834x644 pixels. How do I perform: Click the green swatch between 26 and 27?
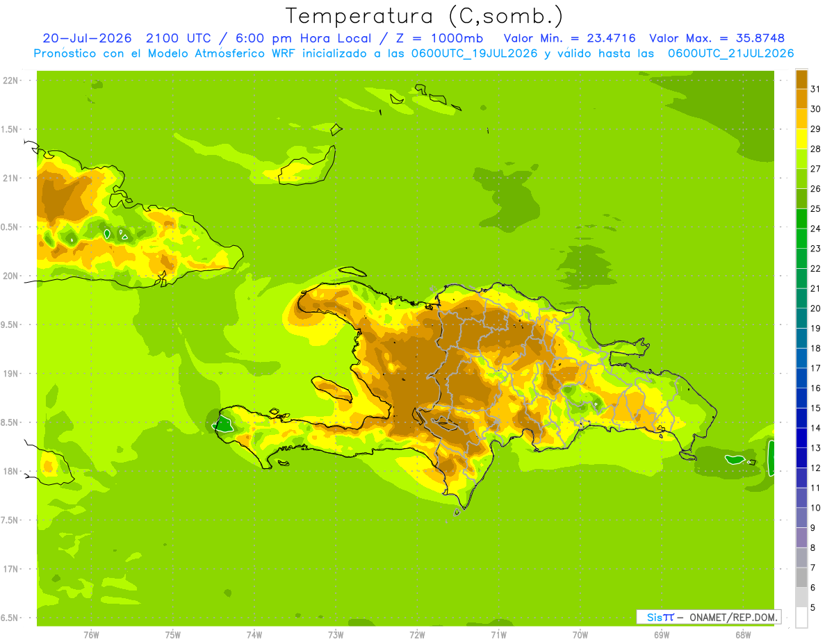coord(802,179)
